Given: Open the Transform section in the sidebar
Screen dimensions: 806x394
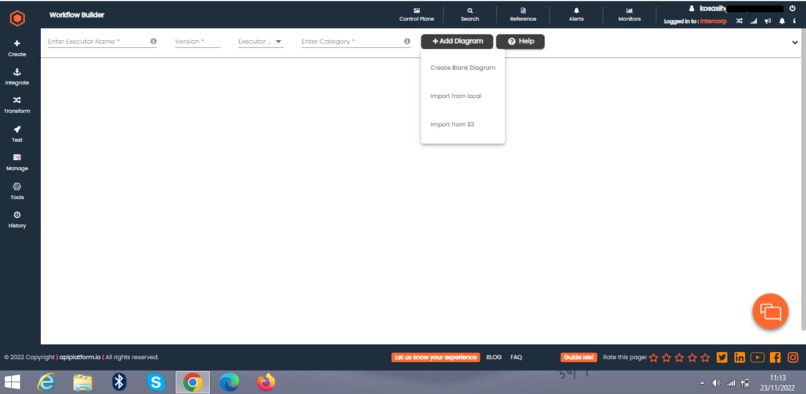Looking at the screenshot, I should click(17, 105).
